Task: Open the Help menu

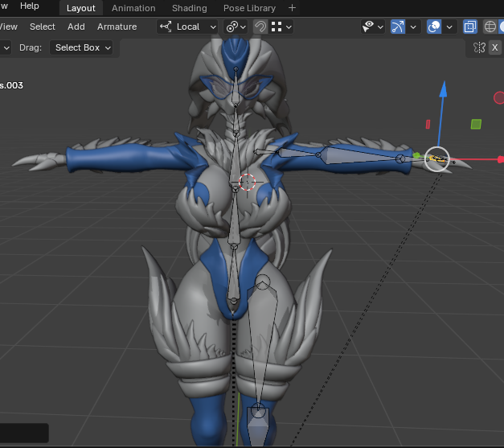Action: click(x=29, y=6)
